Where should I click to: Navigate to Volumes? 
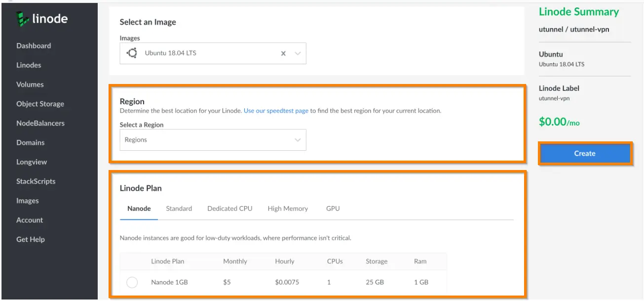pyautogui.click(x=30, y=84)
